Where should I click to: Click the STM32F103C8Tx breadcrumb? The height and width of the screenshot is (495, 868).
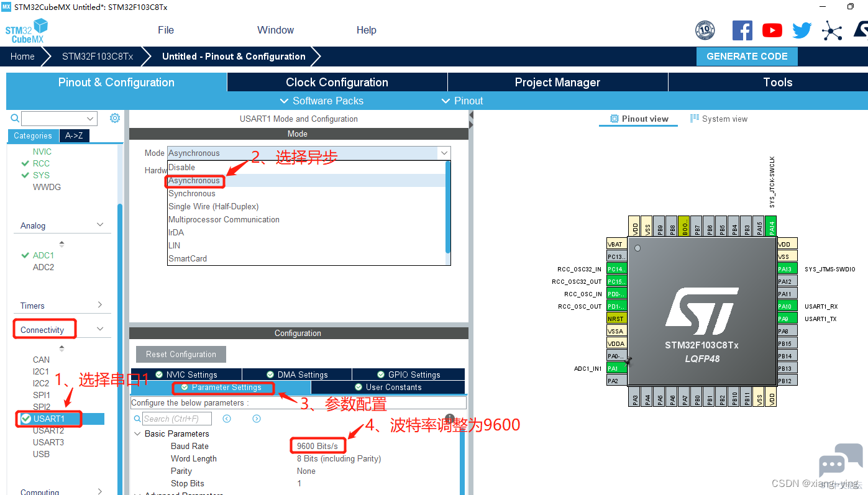pyautogui.click(x=98, y=57)
